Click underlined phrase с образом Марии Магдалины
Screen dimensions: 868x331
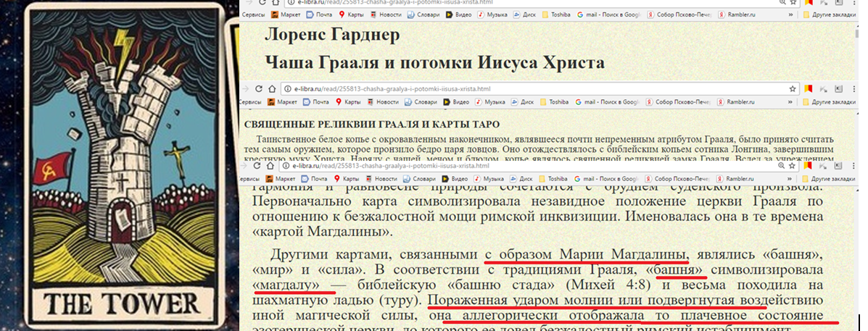[585, 256]
